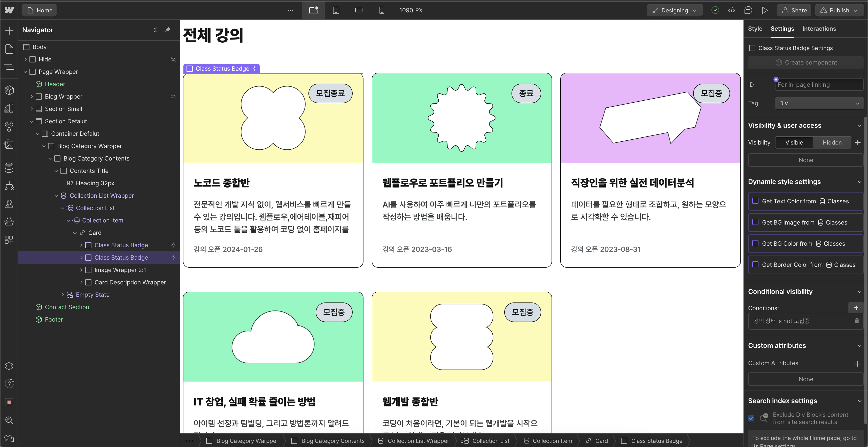Open the Logic flows icon

click(9, 186)
